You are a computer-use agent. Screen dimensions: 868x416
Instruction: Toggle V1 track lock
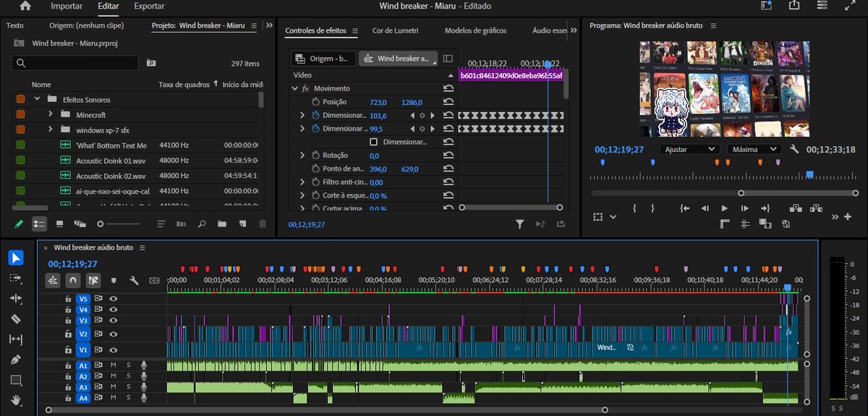pos(68,350)
